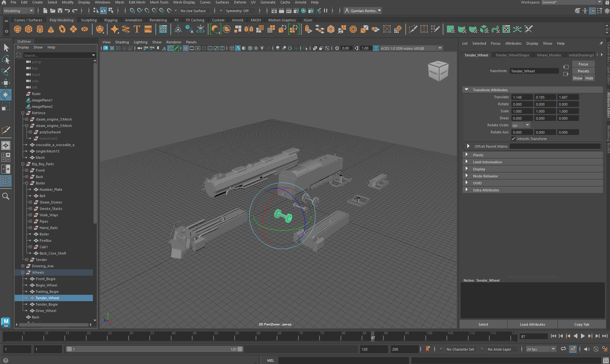This screenshot has height=364, width=610.
Task: Select the Move tool in left toolbox
Action: click(6, 83)
